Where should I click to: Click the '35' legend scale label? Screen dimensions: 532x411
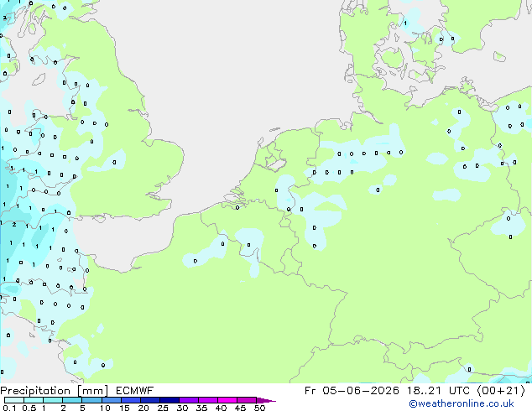coord(201,408)
